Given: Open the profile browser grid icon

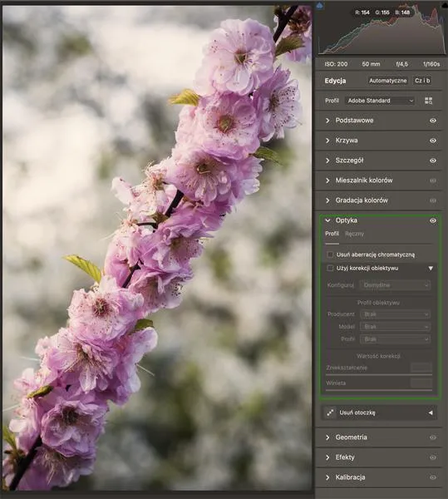Looking at the screenshot, I should click(x=428, y=101).
